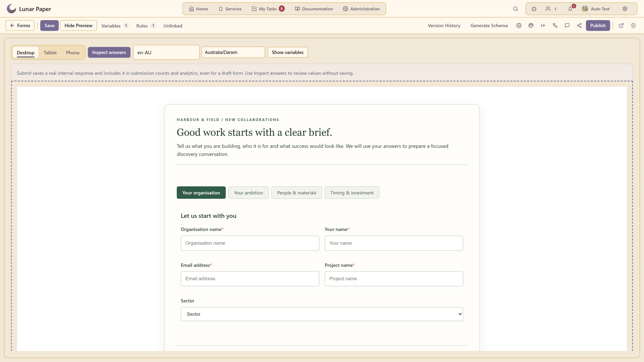Open the theme palette icon
The height and width of the screenshot is (362, 644).
[531, 25]
